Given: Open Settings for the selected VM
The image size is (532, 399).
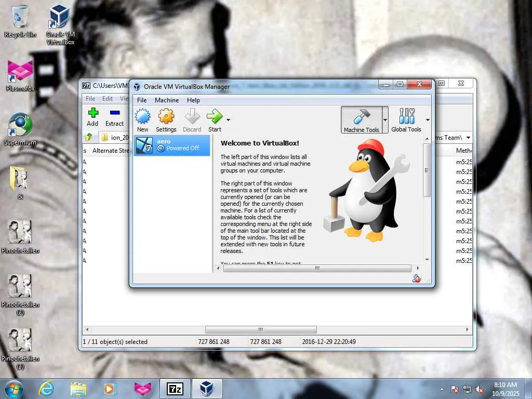Looking at the screenshot, I should [x=166, y=120].
